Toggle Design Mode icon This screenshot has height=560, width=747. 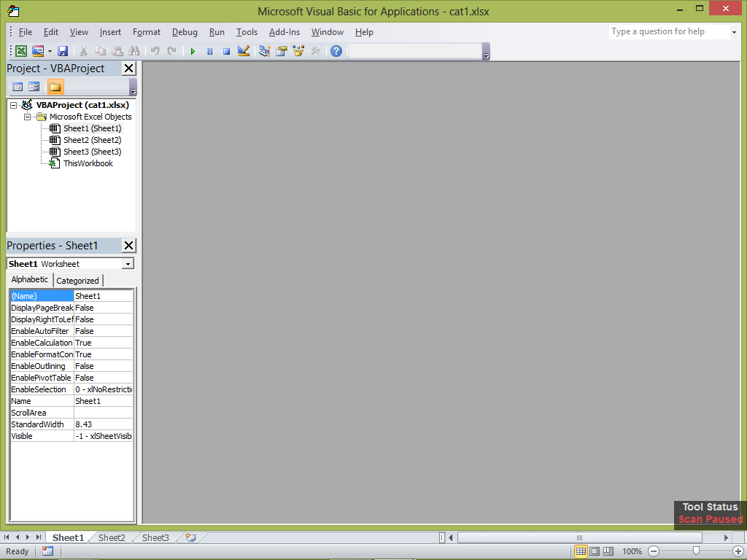coord(244,51)
